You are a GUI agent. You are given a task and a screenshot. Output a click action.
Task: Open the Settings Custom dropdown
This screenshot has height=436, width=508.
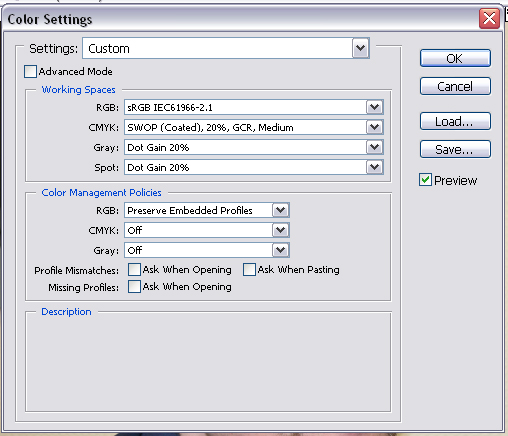226,48
